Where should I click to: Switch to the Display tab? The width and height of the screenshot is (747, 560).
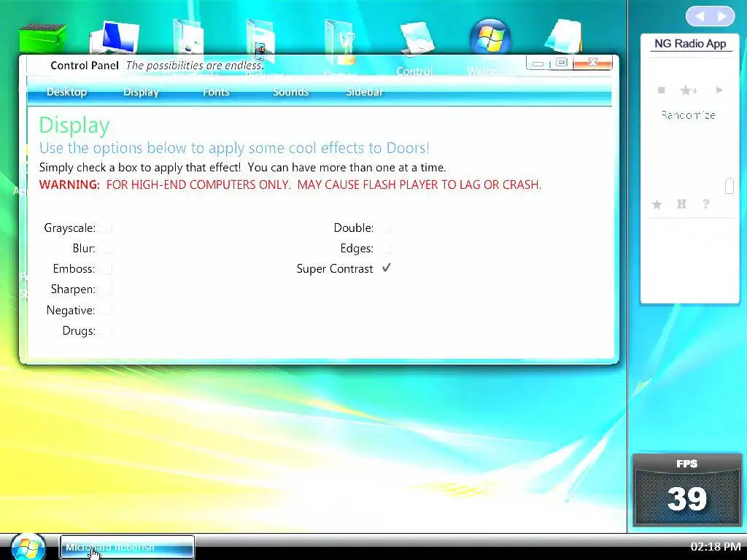(x=141, y=92)
